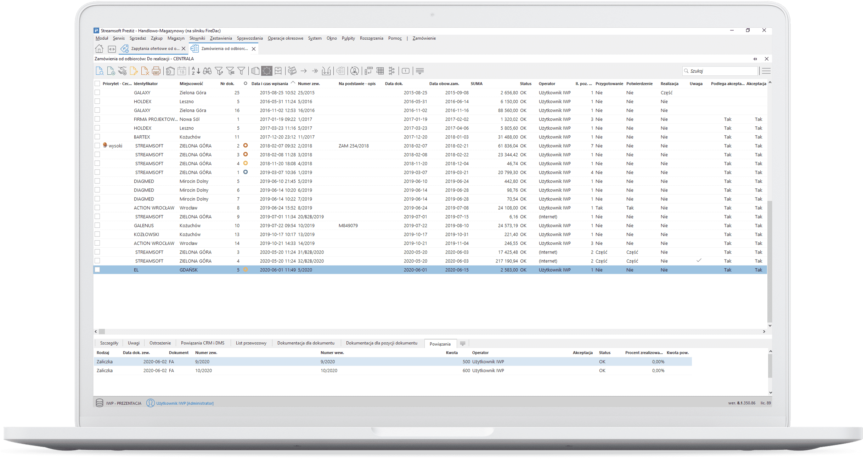Switch to Szczegóły tab

(109, 343)
